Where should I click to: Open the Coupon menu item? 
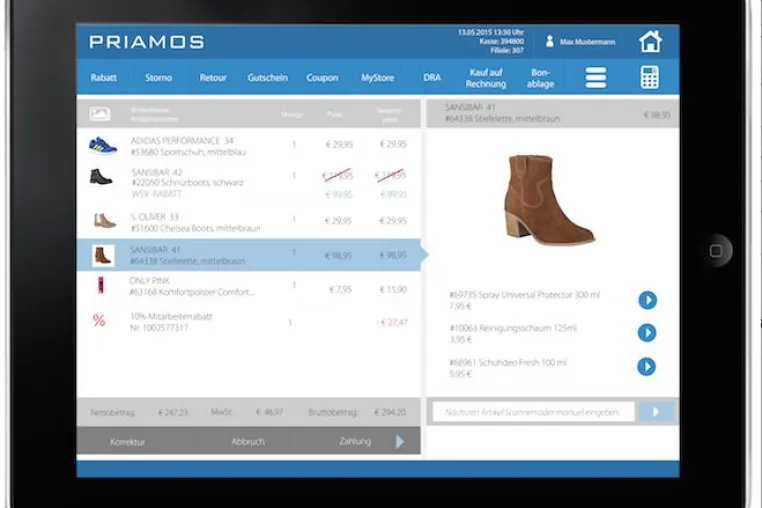(322, 78)
